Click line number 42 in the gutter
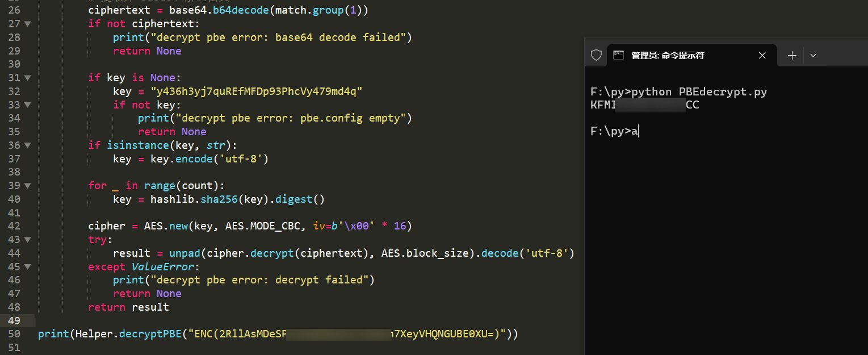Image resolution: width=868 pixels, height=355 pixels. click(x=14, y=226)
